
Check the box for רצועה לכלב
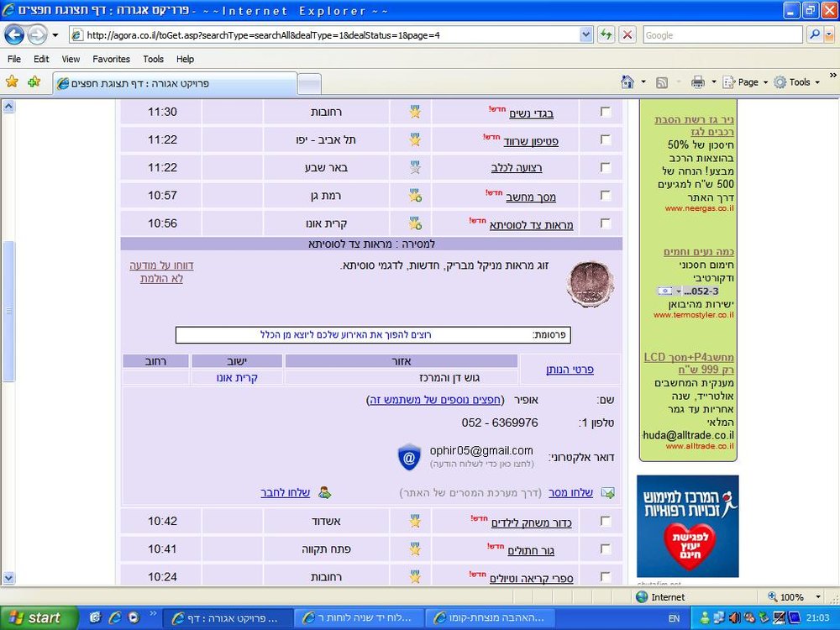click(606, 167)
